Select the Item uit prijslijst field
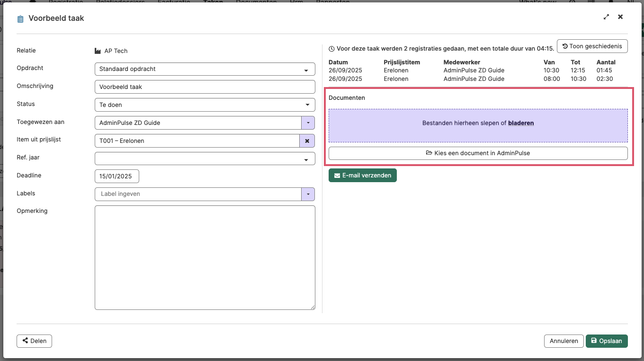Screen dimensions: 644x361 pyautogui.click(x=197, y=141)
